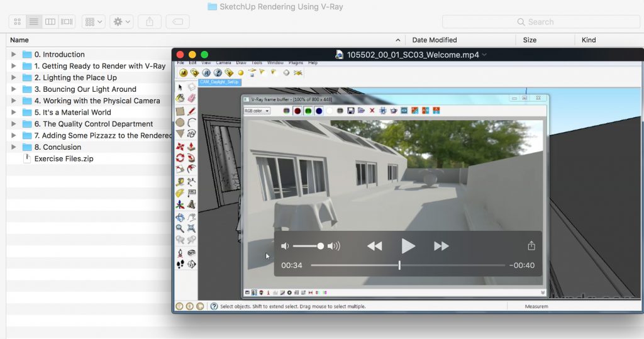Select the SketchUp pink Eraser tool
Screen dimensions: 644x339
click(x=191, y=98)
